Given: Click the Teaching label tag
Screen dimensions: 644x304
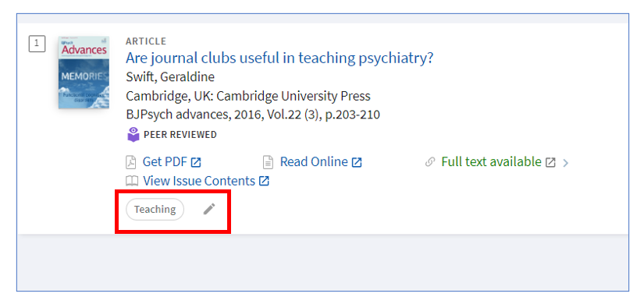Looking at the screenshot, I should [x=155, y=209].
